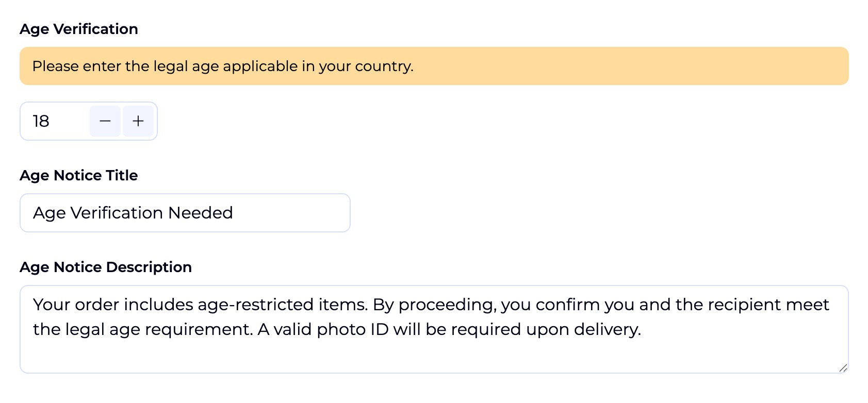Viewport: 868px width, 403px height.
Task: Place cursor on the word "Needed" in title
Action: (201, 213)
